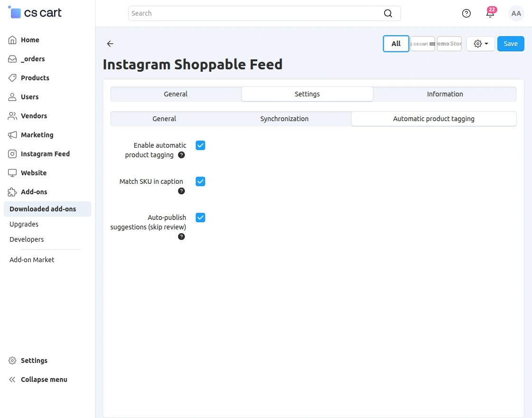Toggle Match SKU in caption checkbox
The height and width of the screenshot is (418, 532).
point(200,181)
